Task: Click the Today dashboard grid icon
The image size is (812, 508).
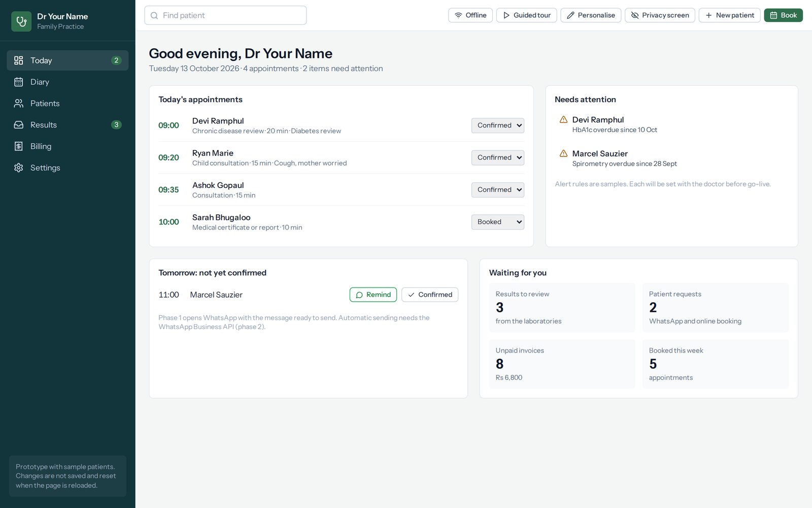Action: tap(19, 60)
